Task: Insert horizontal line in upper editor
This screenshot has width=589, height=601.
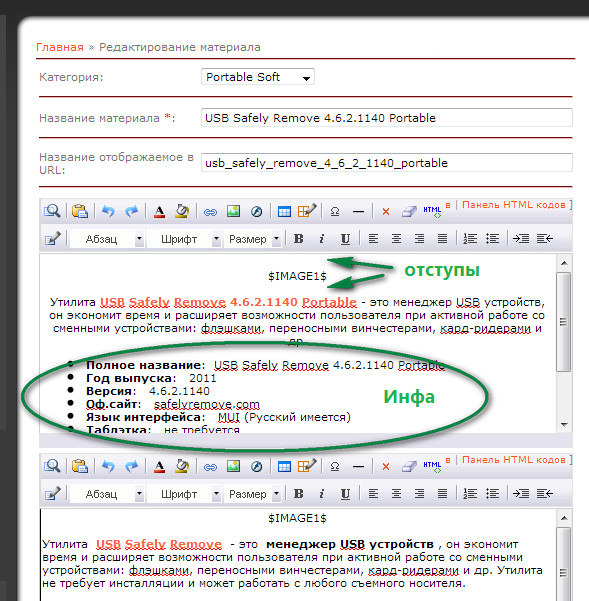Action: click(x=358, y=212)
